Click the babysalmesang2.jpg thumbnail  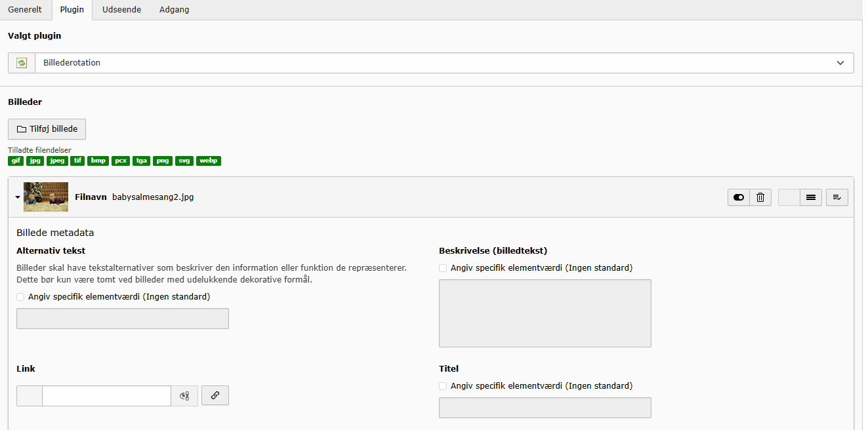(46, 197)
